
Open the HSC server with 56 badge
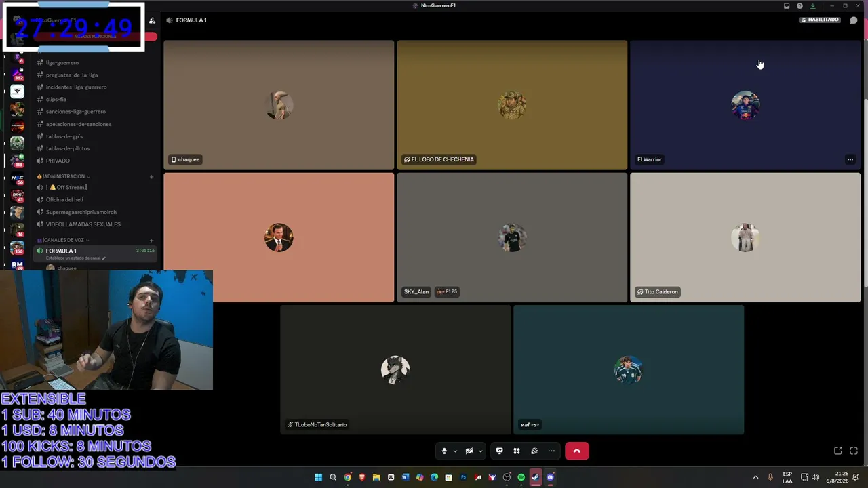point(17,178)
